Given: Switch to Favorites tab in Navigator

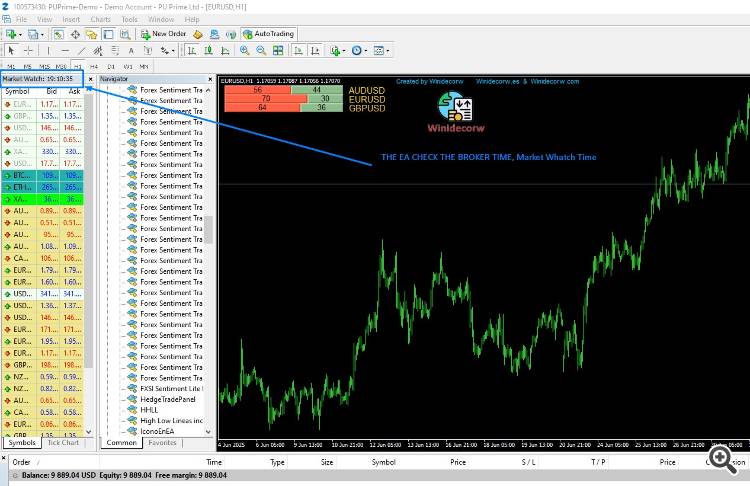Looking at the screenshot, I should [162, 443].
